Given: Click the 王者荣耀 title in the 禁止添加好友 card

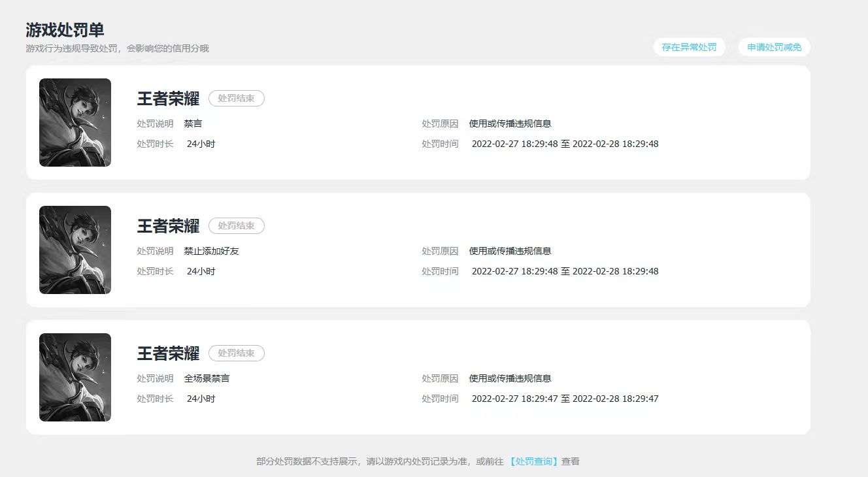Looking at the screenshot, I should click(x=168, y=226).
